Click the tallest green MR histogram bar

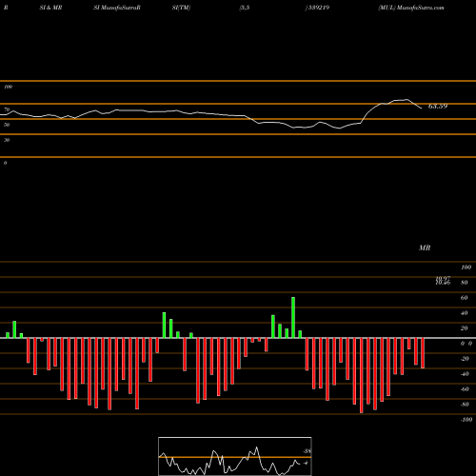[x=293, y=318]
